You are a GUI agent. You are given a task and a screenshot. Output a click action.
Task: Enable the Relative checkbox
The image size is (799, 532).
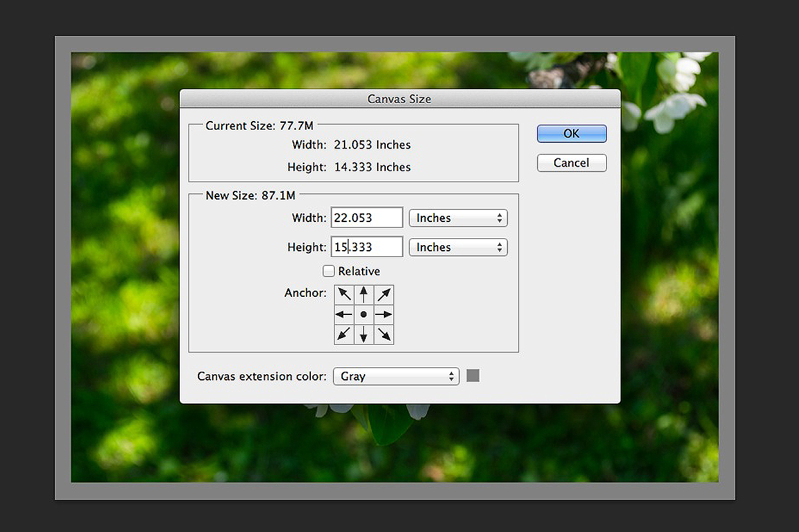pos(328,271)
